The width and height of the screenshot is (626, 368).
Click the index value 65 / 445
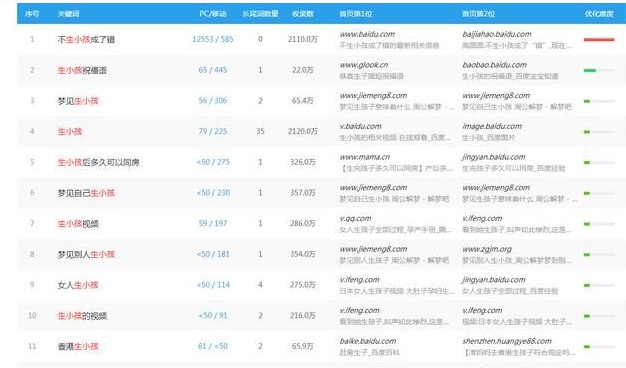213,70
